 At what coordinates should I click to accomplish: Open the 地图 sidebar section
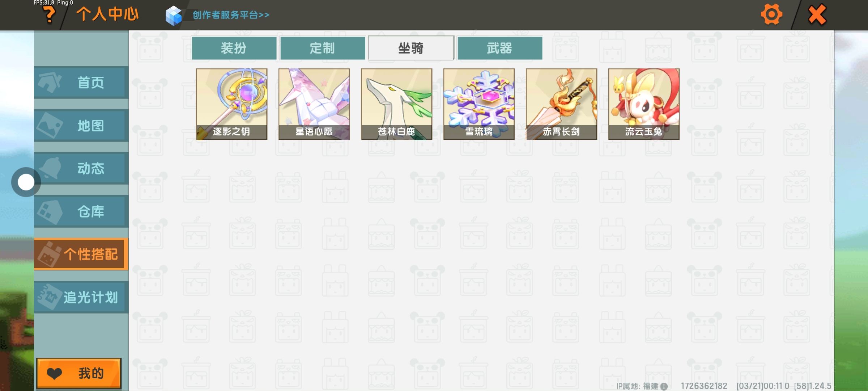pos(81,125)
